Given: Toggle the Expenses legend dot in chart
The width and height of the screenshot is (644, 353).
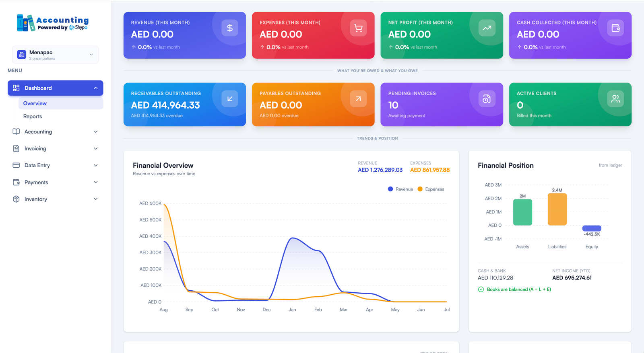Looking at the screenshot, I should tap(420, 189).
